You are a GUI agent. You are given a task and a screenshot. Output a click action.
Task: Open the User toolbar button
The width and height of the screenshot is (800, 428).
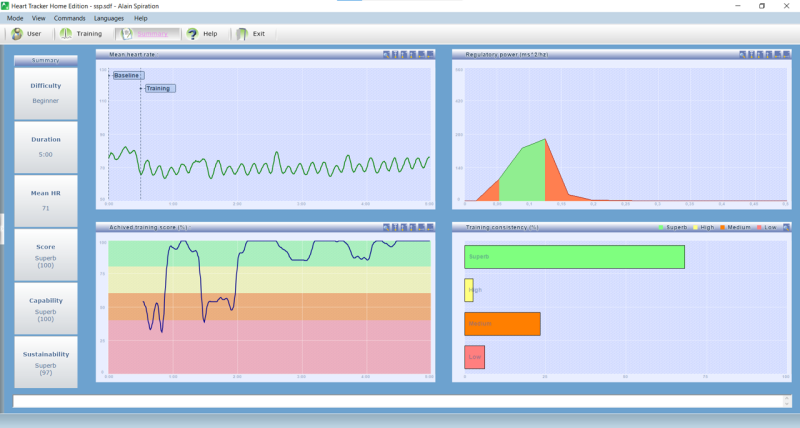tap(27, 34)
